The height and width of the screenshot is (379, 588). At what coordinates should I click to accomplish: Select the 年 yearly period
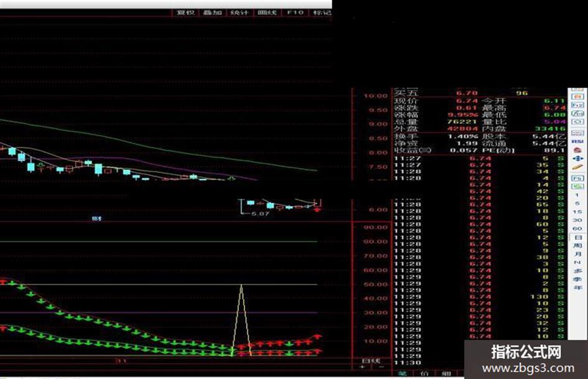coord(577,288)
